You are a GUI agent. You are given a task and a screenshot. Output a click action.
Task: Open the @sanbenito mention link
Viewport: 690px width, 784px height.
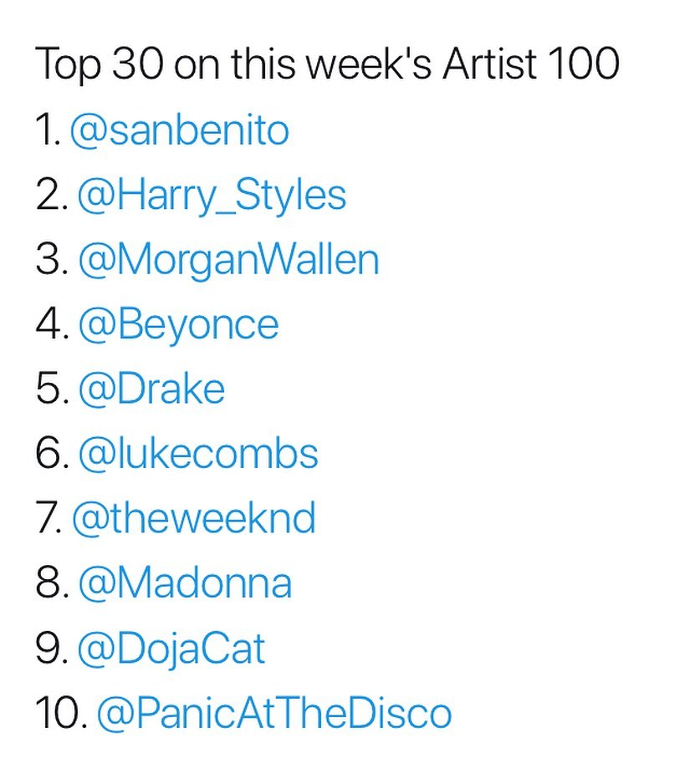[179, 131]
